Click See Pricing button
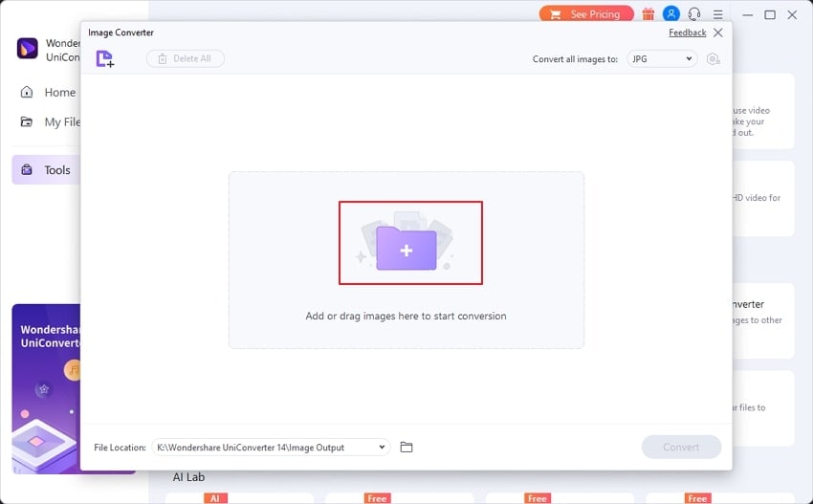The image size is (813, 504). pyautogui.click(x=586, y=14)
